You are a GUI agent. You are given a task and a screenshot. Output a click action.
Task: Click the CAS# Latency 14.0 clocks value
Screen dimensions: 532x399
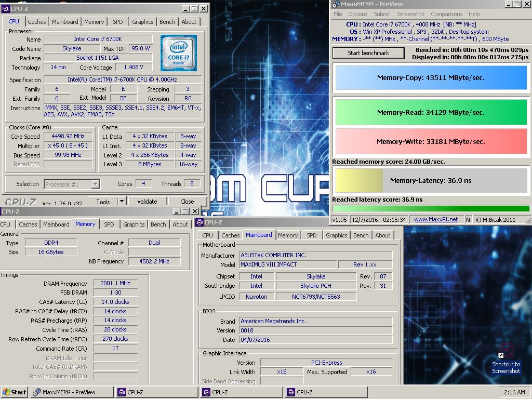pos(115,302)
